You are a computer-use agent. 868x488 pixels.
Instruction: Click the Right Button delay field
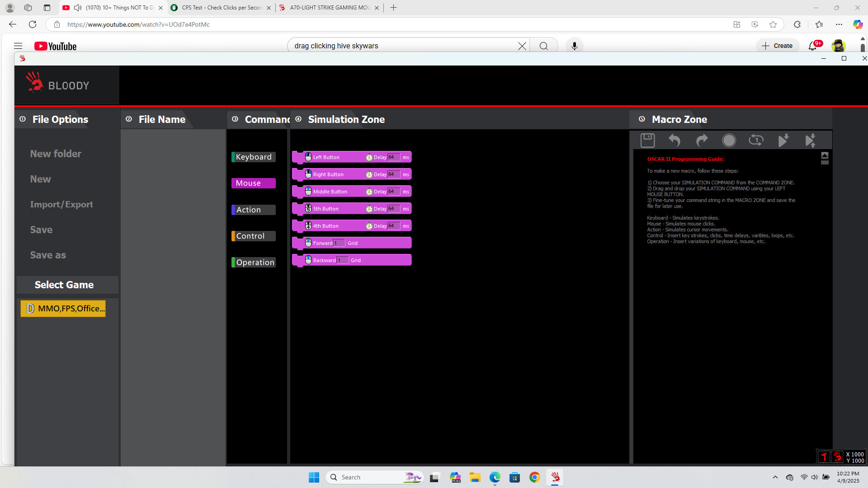pos(394,174)
